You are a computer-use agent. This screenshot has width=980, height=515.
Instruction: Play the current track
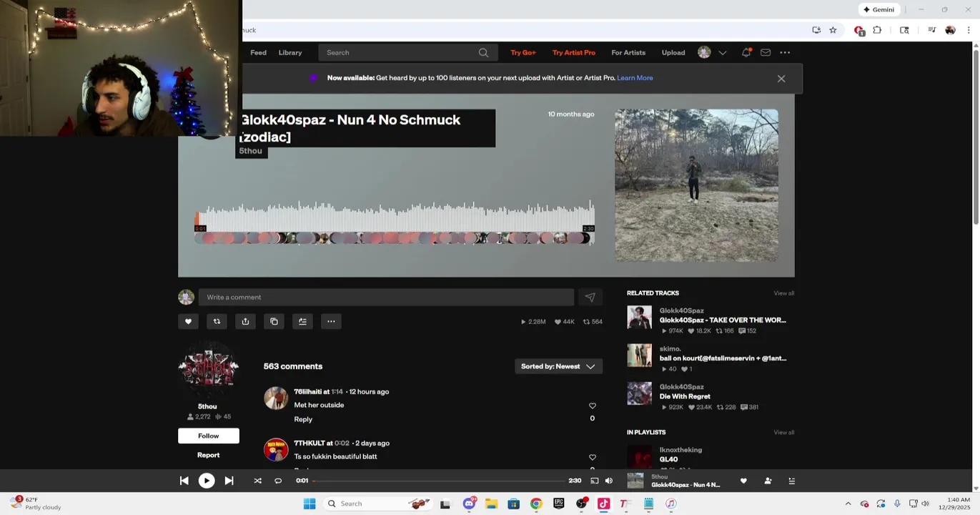point(207,481)
